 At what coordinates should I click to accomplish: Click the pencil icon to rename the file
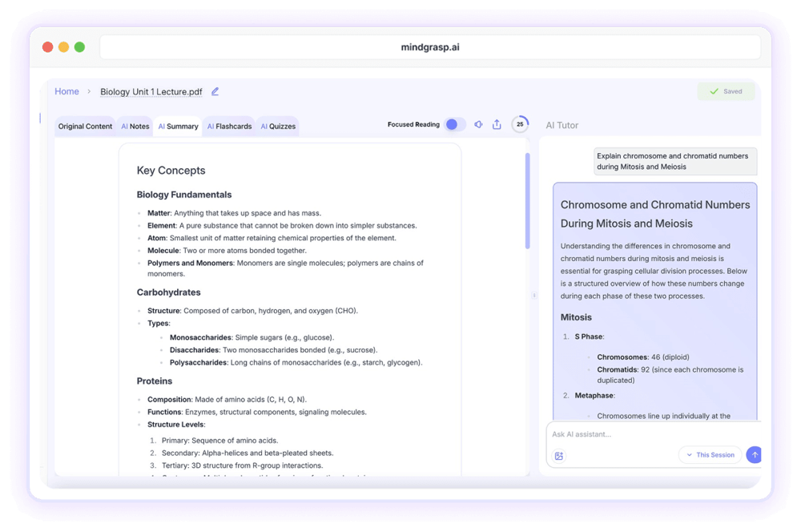[x=215, y=92]
